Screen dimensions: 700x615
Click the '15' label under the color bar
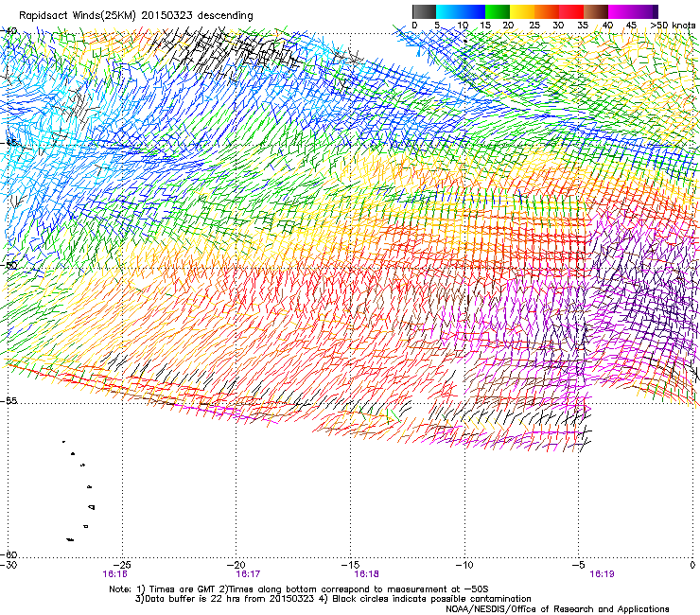click(x=485, y=26)
